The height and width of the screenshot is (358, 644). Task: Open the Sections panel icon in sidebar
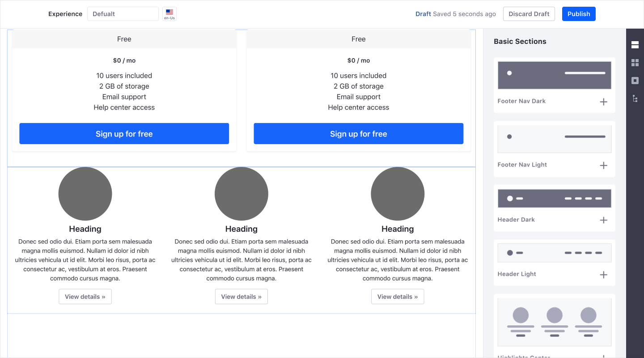tap(635, 45)
